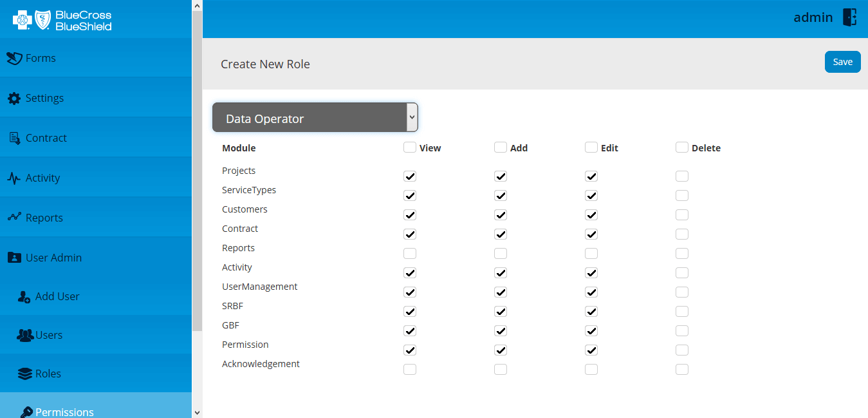Enable Edit permission for Acknowledgement
Viewport: 868px width, 418px height.
pyautogui.click(x=591, y=369)
